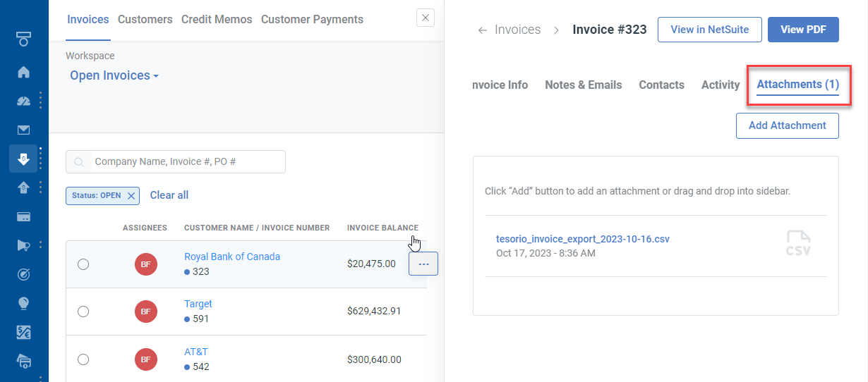Remove the Status: OPEN filter chip

coord(131,196)
